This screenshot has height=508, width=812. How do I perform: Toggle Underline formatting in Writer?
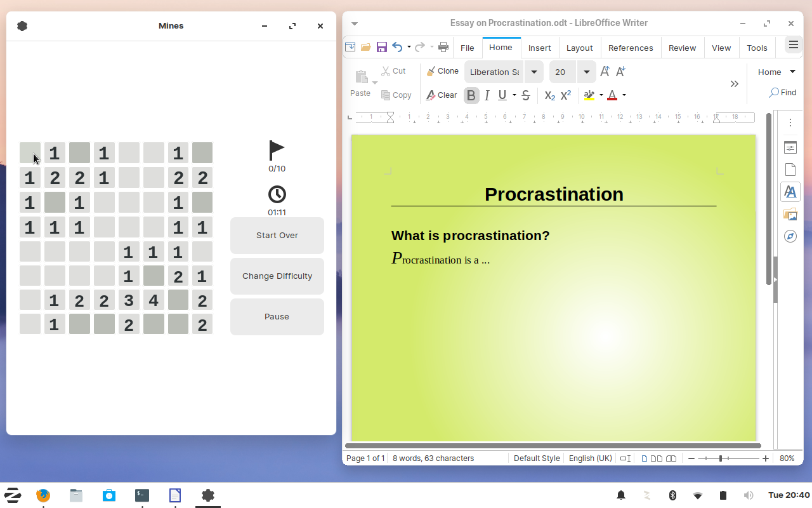point(502,95)
